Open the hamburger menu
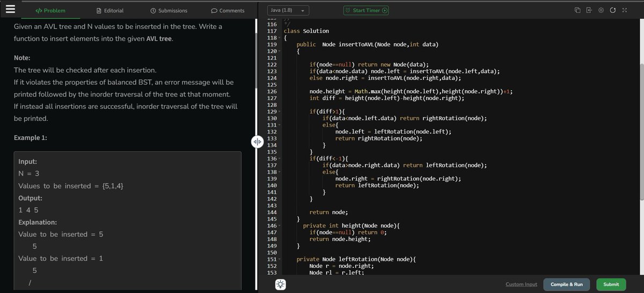Image resolution: width=644 pixels, height=293 pixels. [11, 10]
